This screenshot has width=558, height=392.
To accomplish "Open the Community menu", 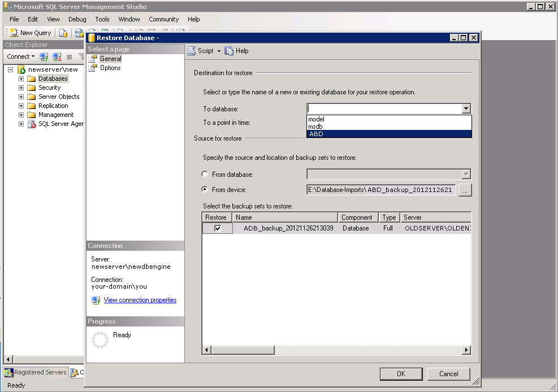I will point(164,19).
